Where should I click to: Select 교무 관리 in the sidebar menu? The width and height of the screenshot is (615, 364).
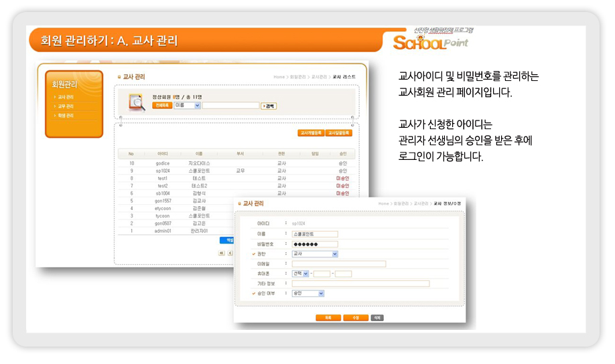tap(66, 106)
